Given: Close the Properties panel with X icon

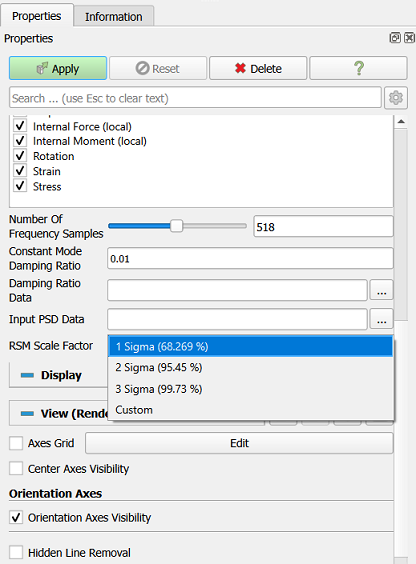Looking at the screenshot, I should [409, 37].
